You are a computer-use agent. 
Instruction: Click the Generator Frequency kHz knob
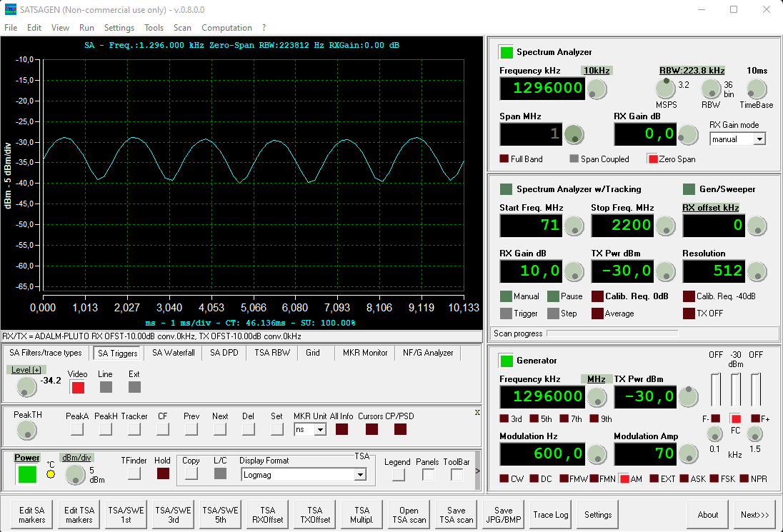[x=597, y=398]
